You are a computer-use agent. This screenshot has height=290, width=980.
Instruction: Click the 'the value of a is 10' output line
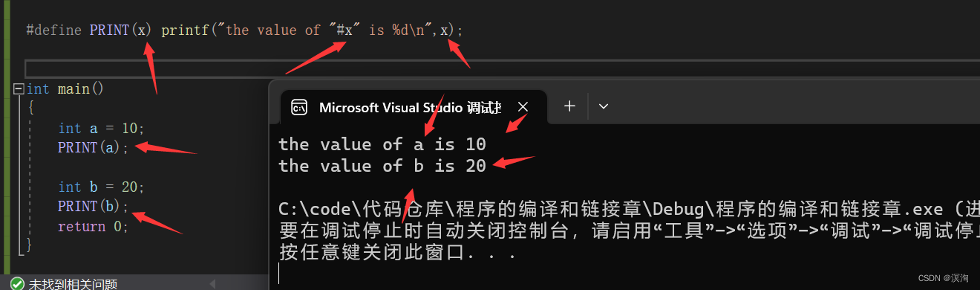tap(382, 144)
